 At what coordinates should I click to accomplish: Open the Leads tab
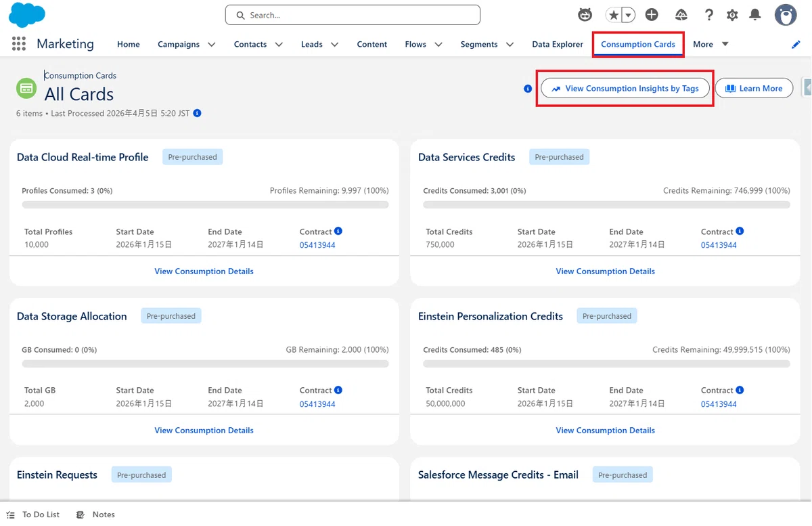312,45
